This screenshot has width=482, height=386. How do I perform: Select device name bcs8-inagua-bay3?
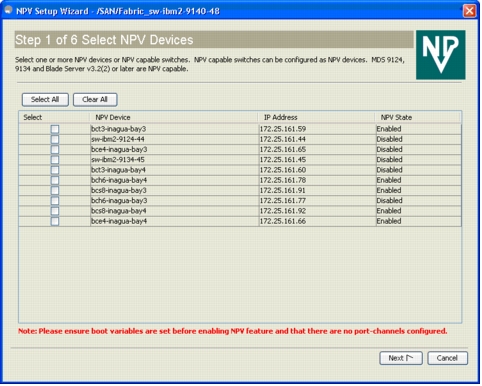(x=119, y=190)
